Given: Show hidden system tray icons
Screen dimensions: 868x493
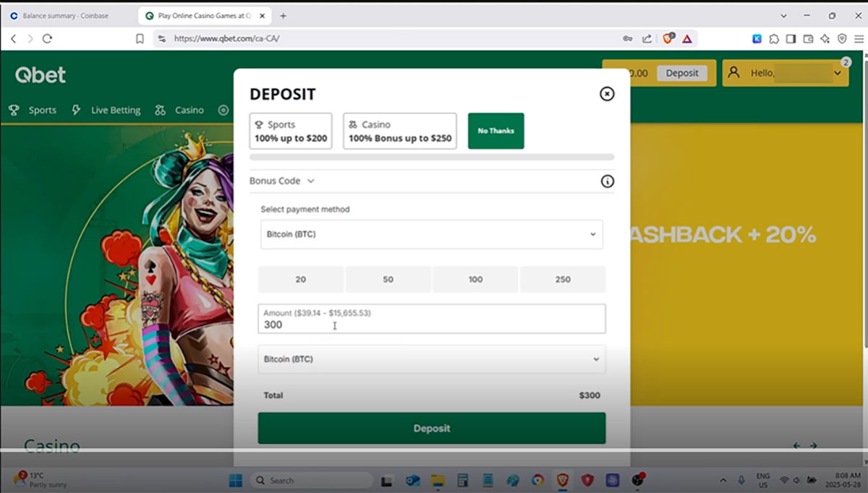Looking at the screenshot, I should (x=723, y=480).
